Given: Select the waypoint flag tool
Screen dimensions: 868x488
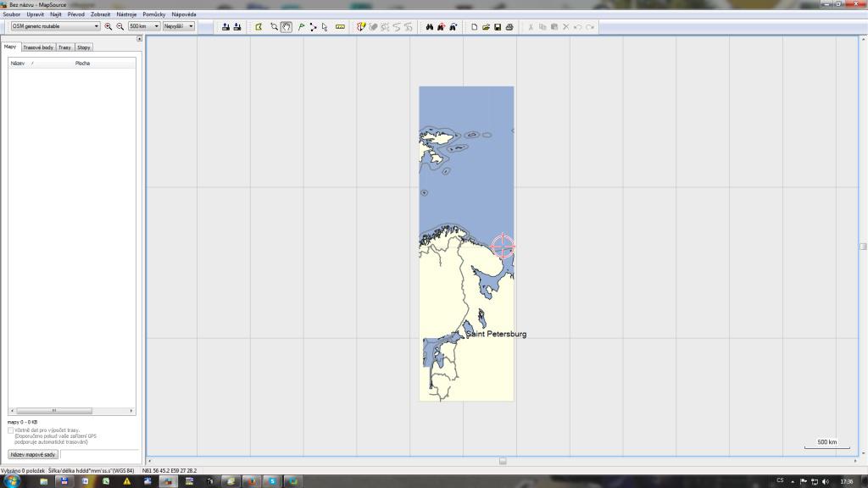Looking at the screenshot, I should pyautogui.click(x=301, y=26).
